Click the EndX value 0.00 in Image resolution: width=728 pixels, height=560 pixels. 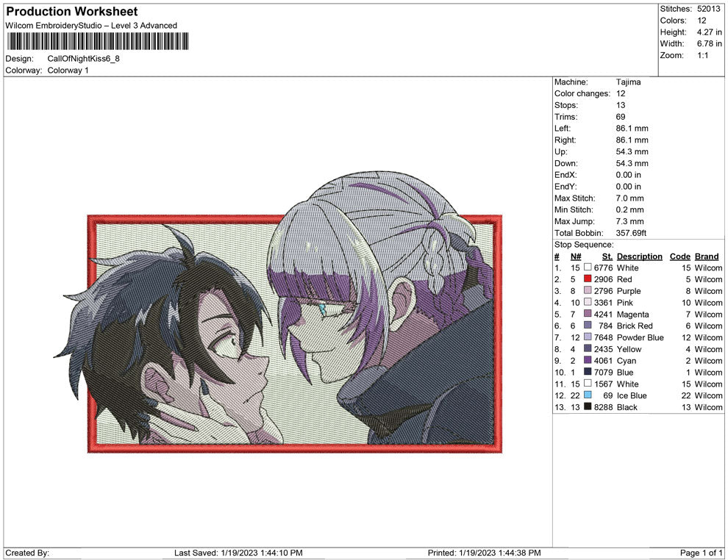[628, 175]
